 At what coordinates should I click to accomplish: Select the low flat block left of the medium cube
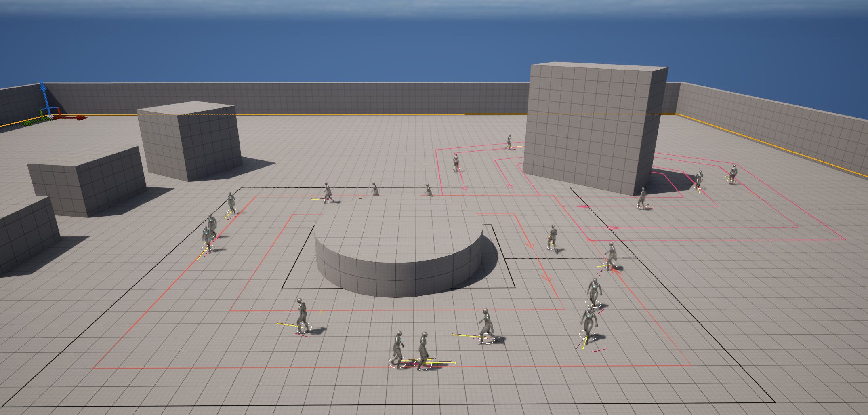87,182
